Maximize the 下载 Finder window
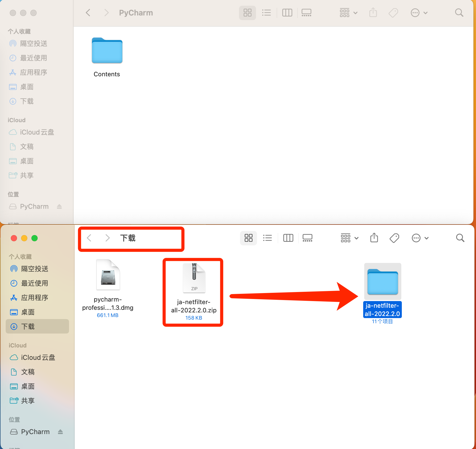The height and width of the screenshot is (449, 476). 35,238
